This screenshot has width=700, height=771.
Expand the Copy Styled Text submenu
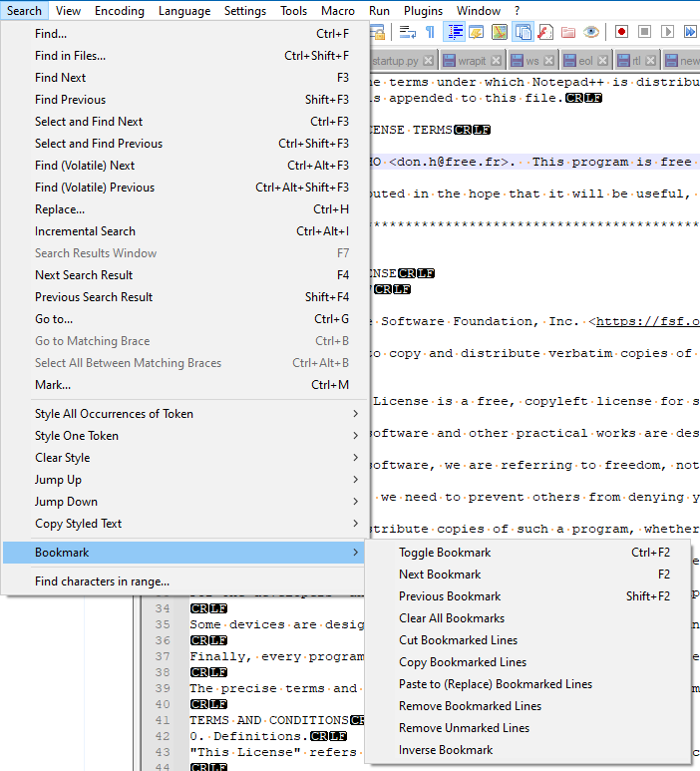point(195,524)
